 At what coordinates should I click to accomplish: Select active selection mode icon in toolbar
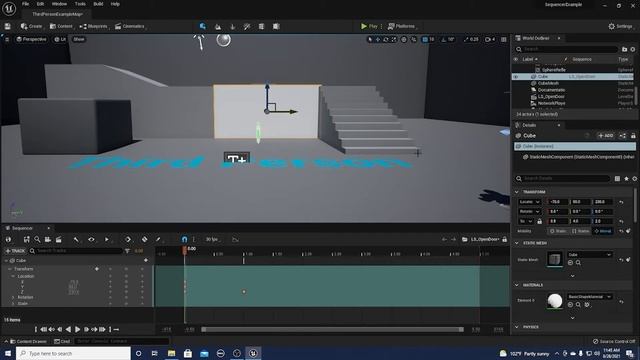tap(202, 27)
